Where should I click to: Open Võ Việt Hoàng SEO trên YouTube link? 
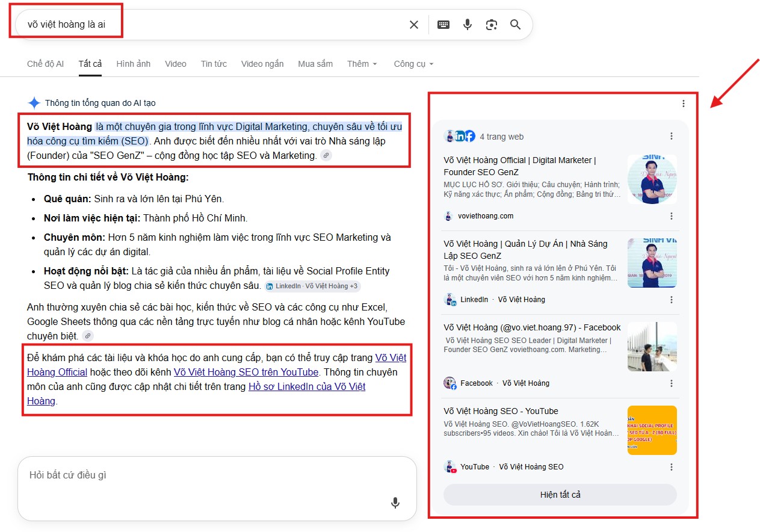point(246,372)
